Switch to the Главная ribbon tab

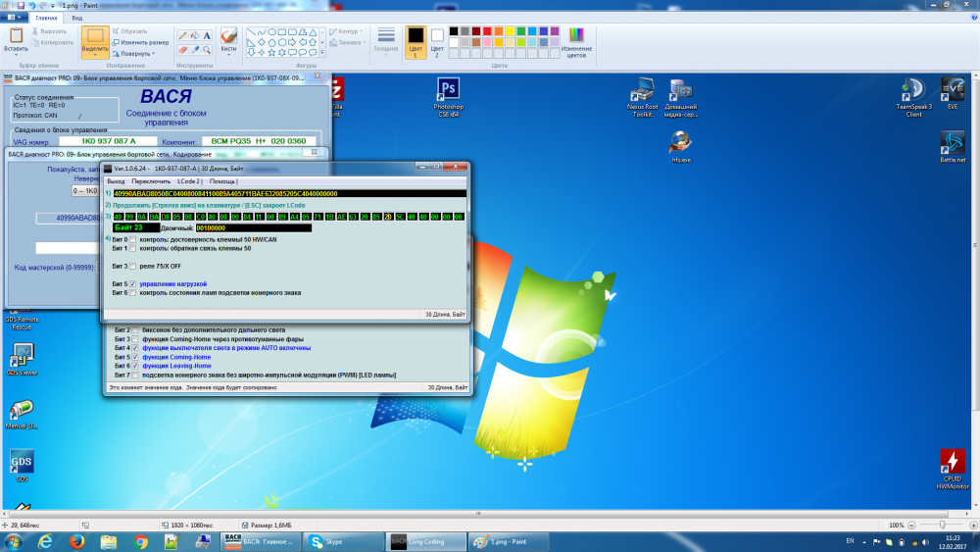46,18
